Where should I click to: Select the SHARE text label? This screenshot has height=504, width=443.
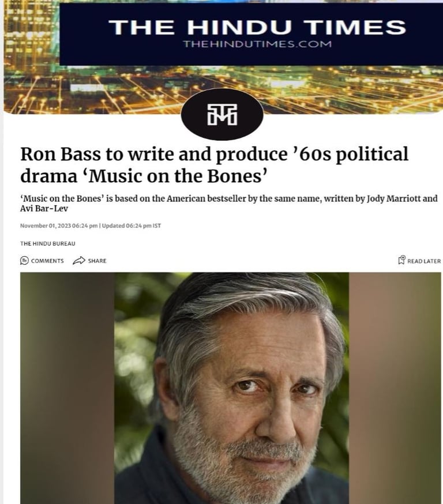click(x=97, y=261)
